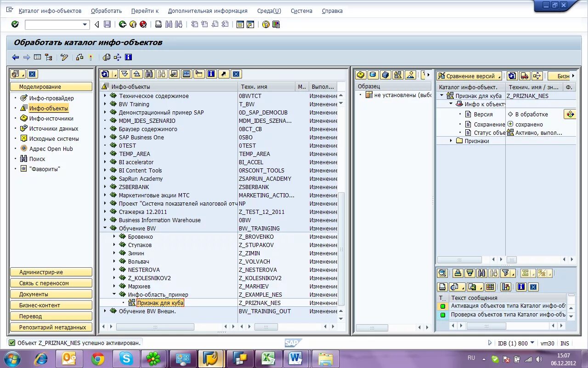Collapse the Инфо к объекту node
Image resolution: width=588 pixels, height=368 pixels.
pyautogui.click(x=451, y=104)
